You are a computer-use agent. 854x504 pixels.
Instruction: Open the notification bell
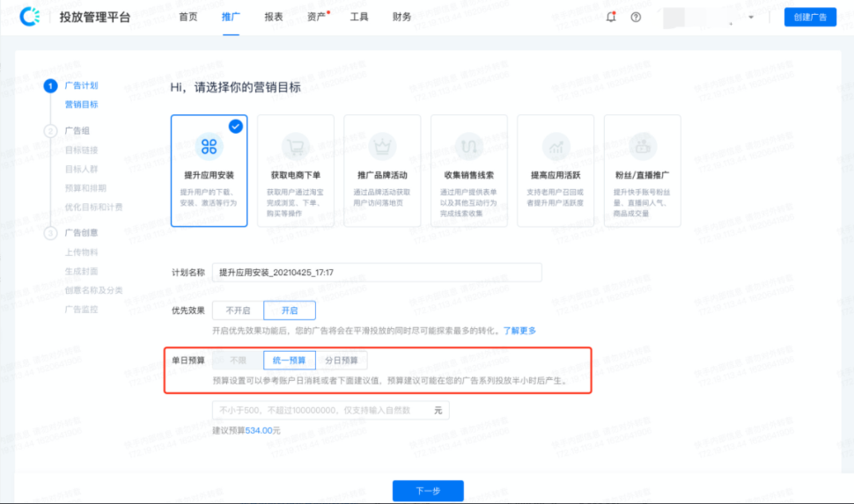(611, 17)
